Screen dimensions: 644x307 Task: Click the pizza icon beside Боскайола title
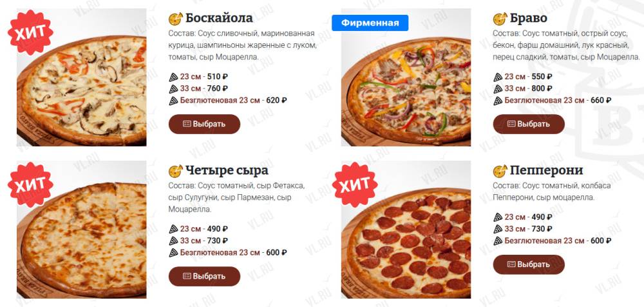coord(176,19)
